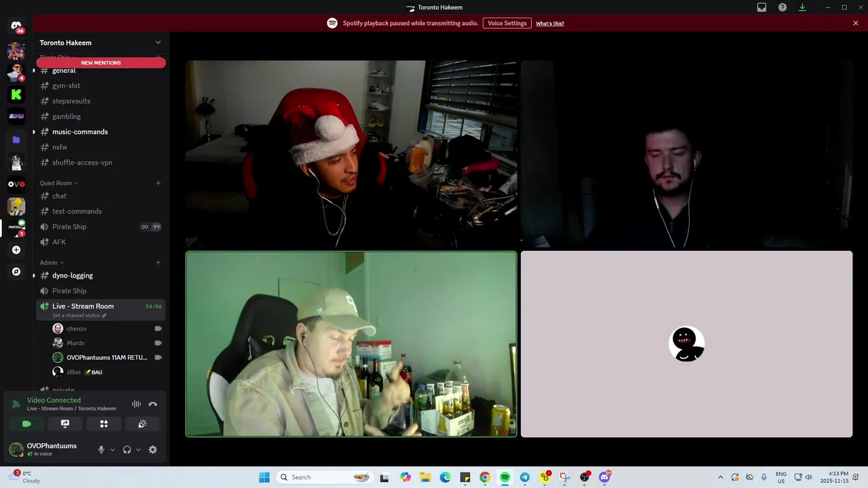Focus the dark room earbuds webcam tile
This screenshot has height=488, width=868.
coord(686,154)
